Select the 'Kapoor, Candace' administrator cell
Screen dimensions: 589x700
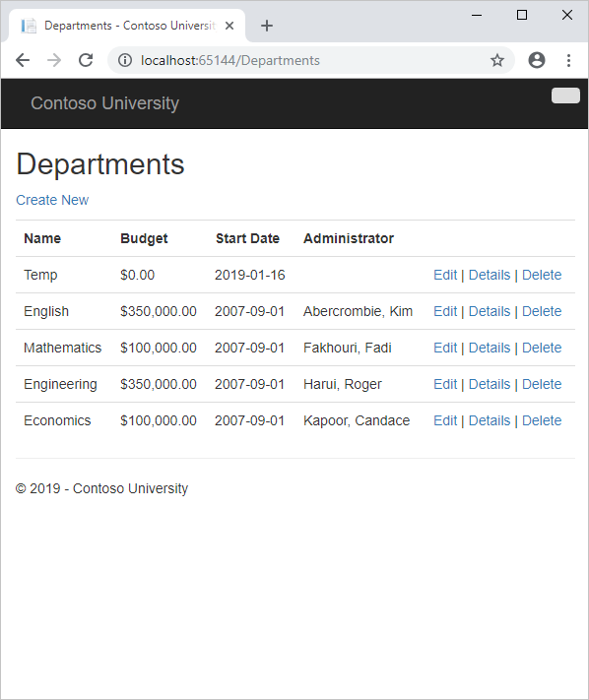tap(357, 420)
